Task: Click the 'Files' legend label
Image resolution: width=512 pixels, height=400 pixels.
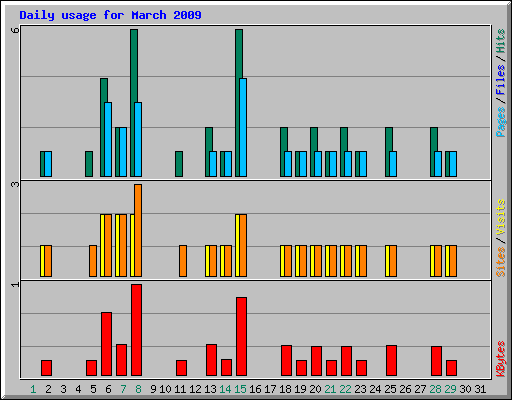Action: [x=500, y=79]
